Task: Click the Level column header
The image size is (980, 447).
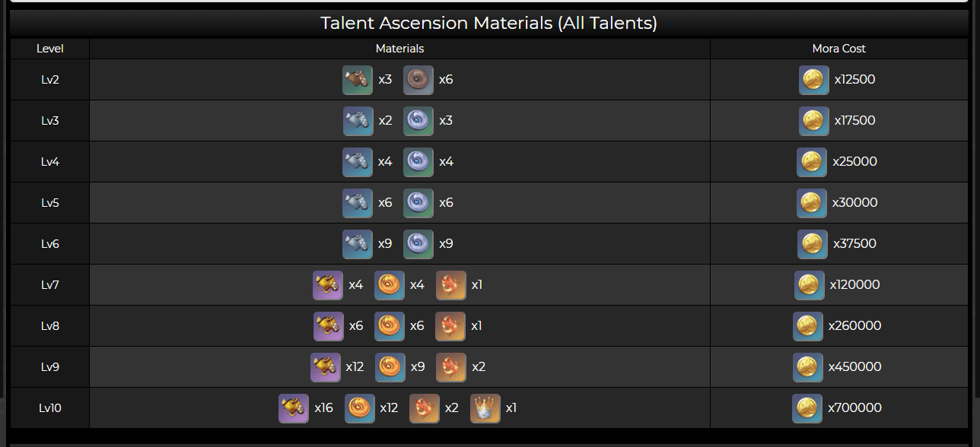Action: click(50, 48)
